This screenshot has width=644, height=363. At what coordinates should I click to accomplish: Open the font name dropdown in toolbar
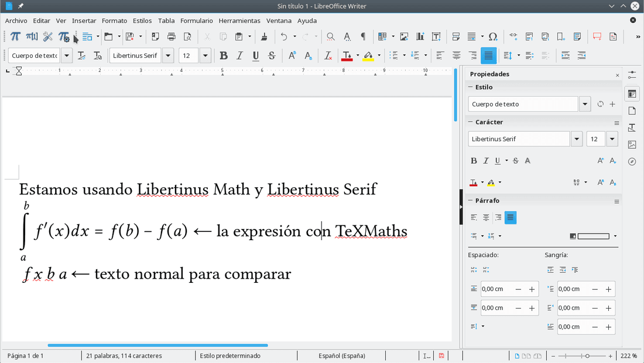tap(168, 56)
